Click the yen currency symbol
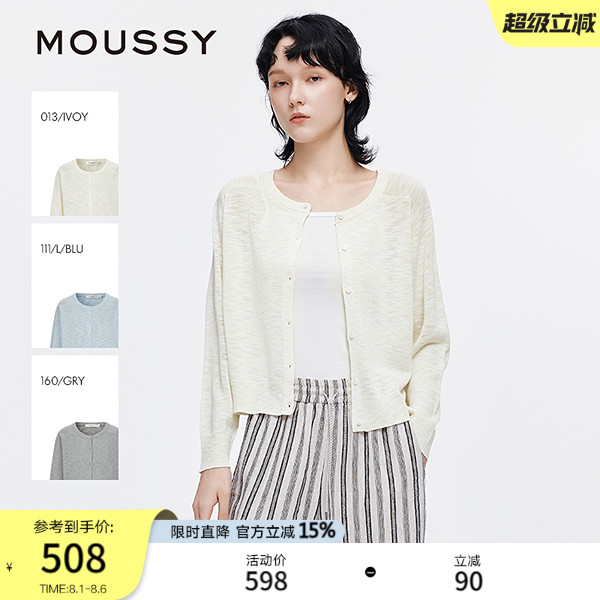This screenshot has height=600, width=600. click(x=10, y=567)
